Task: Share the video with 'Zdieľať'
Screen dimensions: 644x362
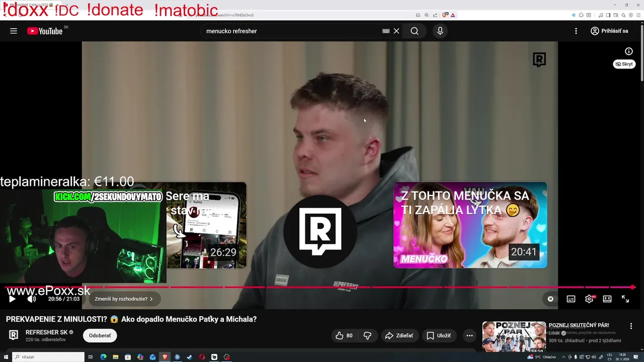Action: pos(399,335)
